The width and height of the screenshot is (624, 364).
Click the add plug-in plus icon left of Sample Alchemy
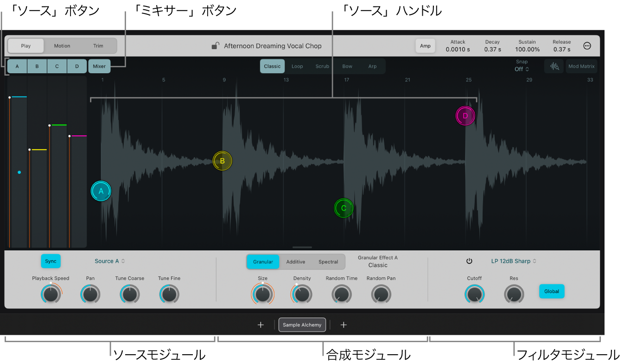[261, 325]
